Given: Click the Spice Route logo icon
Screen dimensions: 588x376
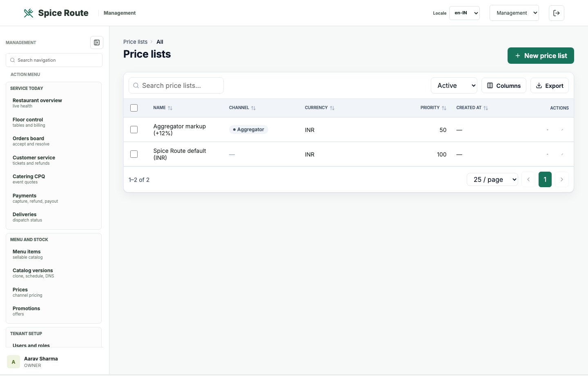Looking at the screenshot, I should (29, 13).
